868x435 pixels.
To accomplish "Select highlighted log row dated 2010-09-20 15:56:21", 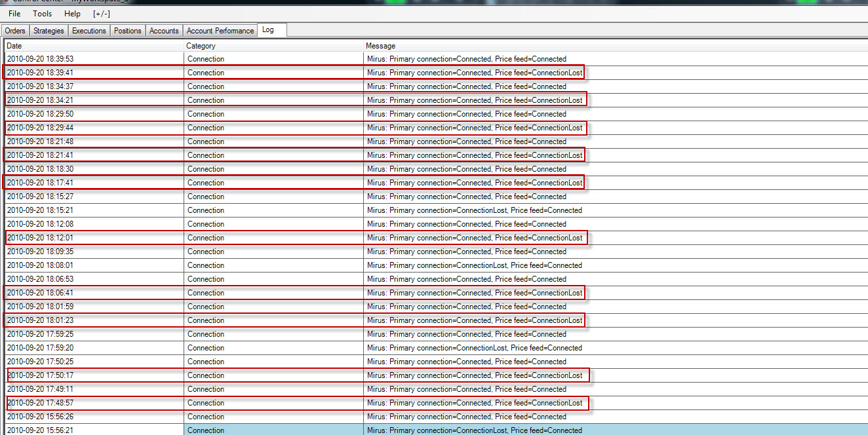I will (436, 430).
